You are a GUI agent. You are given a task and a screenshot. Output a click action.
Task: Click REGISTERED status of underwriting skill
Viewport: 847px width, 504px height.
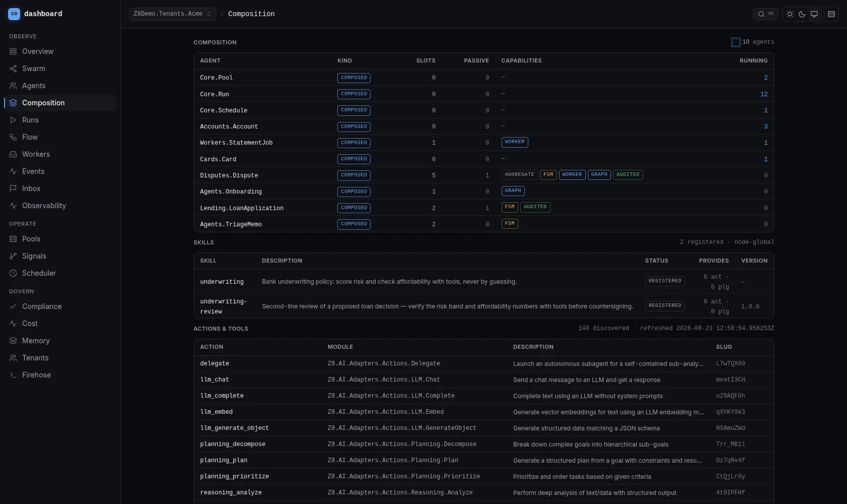[x=665, y=281]
